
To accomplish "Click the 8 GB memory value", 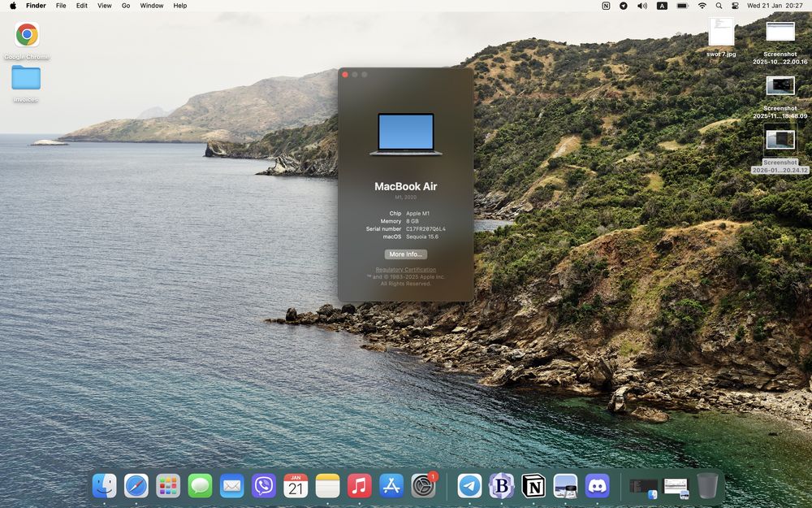I will coord(412,221).
